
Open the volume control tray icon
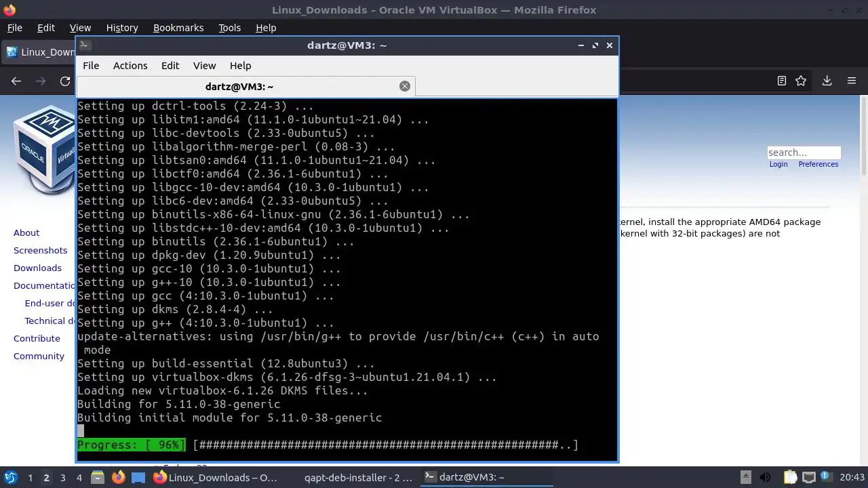point(765,477)
